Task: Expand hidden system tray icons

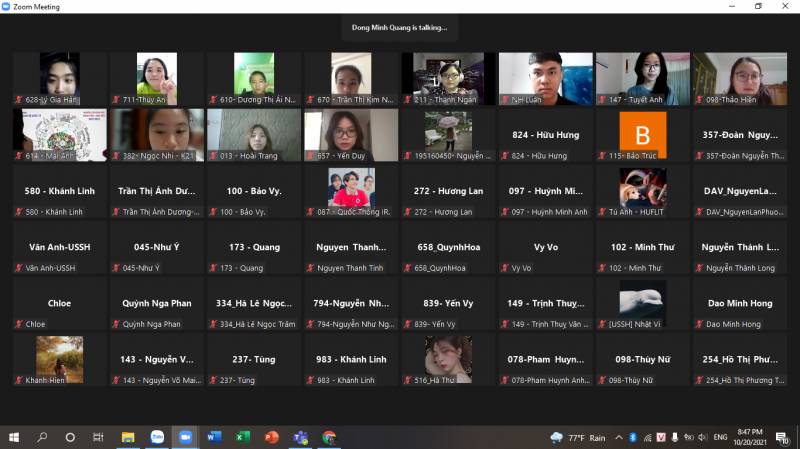Action: (x=618, y=437)
